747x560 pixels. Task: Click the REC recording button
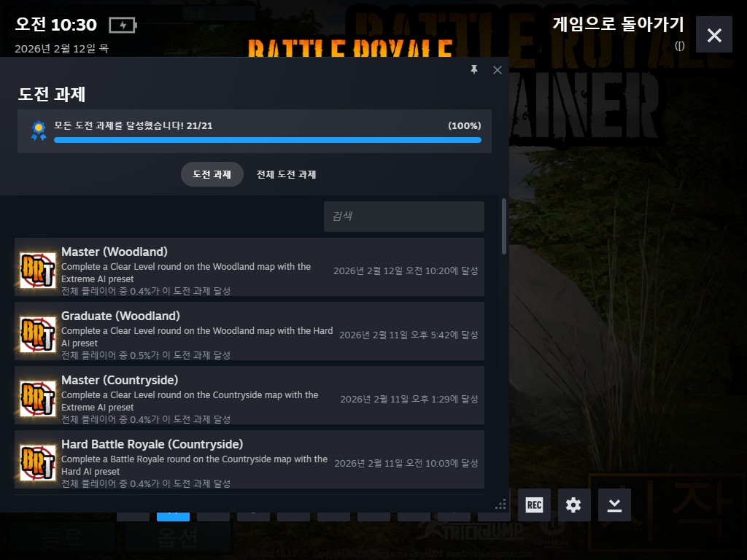tap(534, 505)
